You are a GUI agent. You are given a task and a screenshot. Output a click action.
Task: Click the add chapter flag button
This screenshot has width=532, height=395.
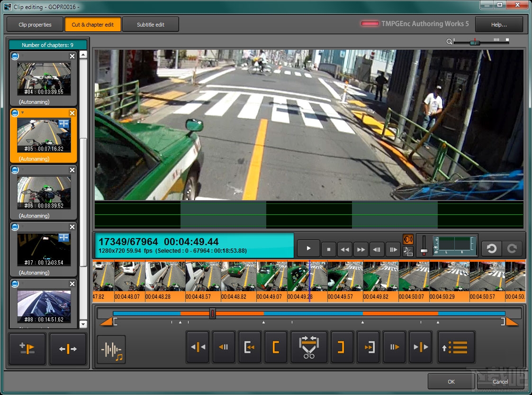point(27,349)
